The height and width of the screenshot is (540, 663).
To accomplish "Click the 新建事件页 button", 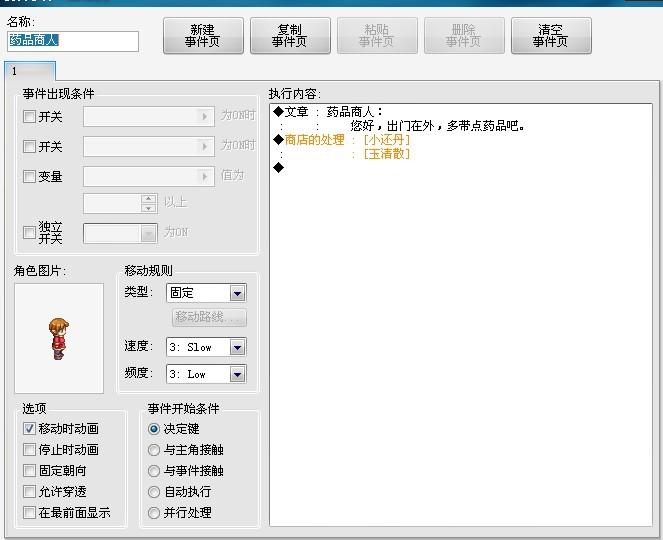I will pos(203,36).
